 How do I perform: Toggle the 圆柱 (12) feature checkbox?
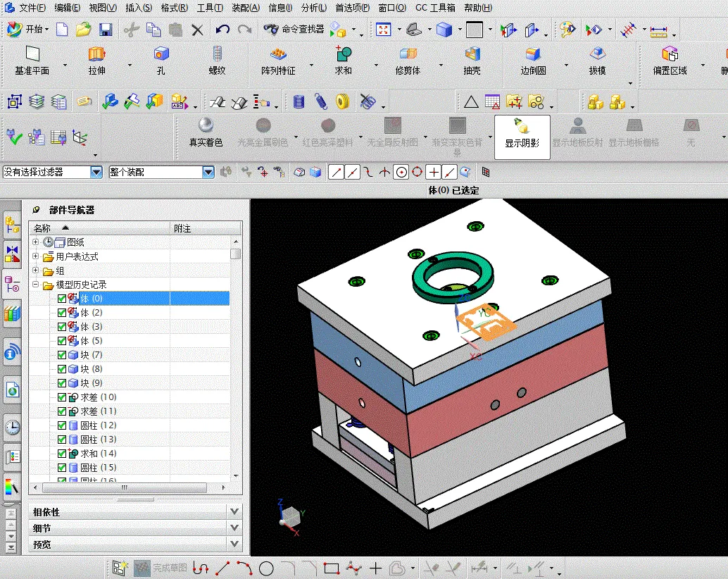click(x=62, y=425)
